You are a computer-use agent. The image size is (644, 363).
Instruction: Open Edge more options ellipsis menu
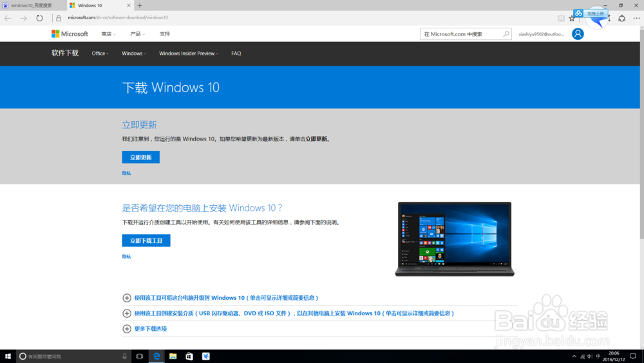(x=636, y=18)
